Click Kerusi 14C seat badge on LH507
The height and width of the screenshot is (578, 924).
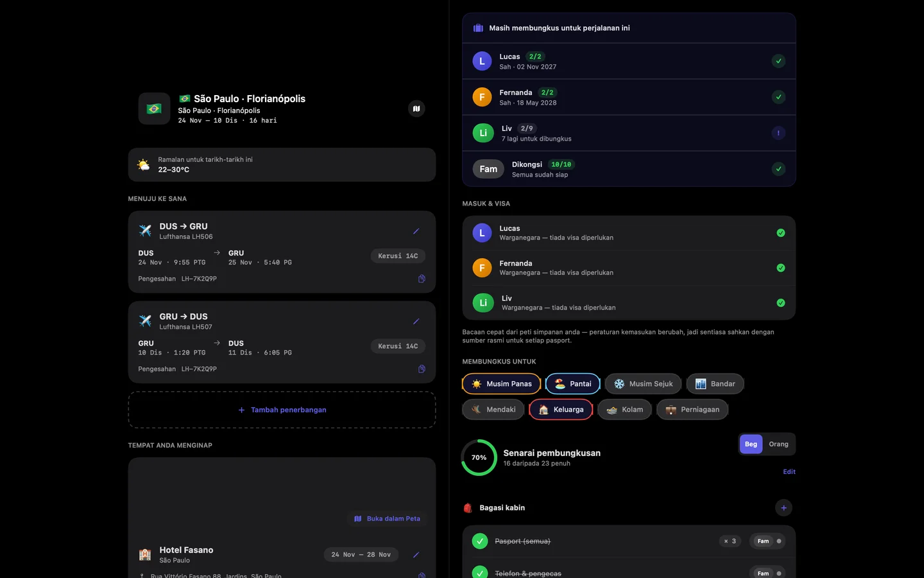pyautogui.click(x=398, y=346)
